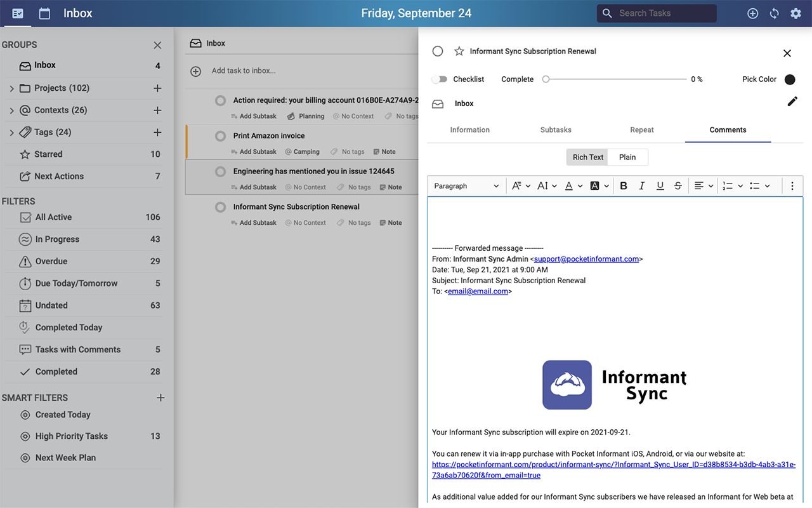Open the calendar view icon in header
The height and width of the screenshot is (508, 812).
tap(44, 13)
